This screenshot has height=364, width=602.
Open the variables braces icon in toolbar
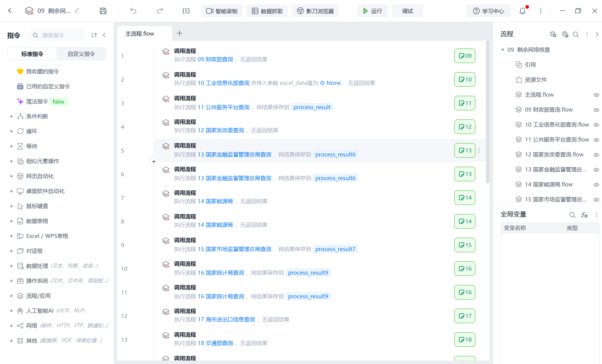pyautogui.click(x=186, y=11)
